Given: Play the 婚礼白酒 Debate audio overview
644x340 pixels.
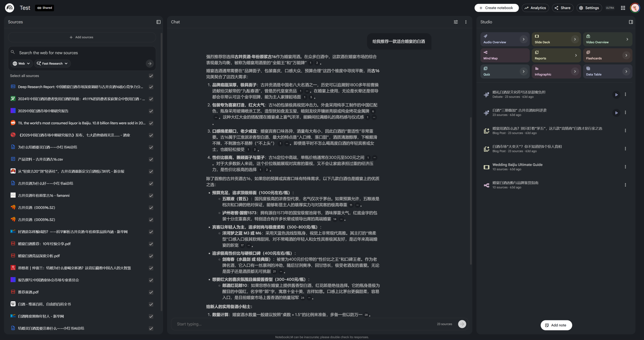Looking at the screenshot, I should coord(616,95).
